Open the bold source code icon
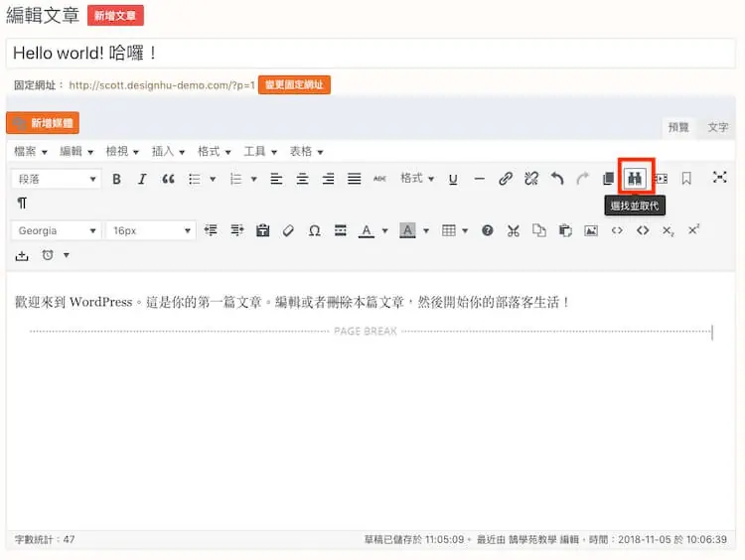745x560 pixels. pos(643,230)
